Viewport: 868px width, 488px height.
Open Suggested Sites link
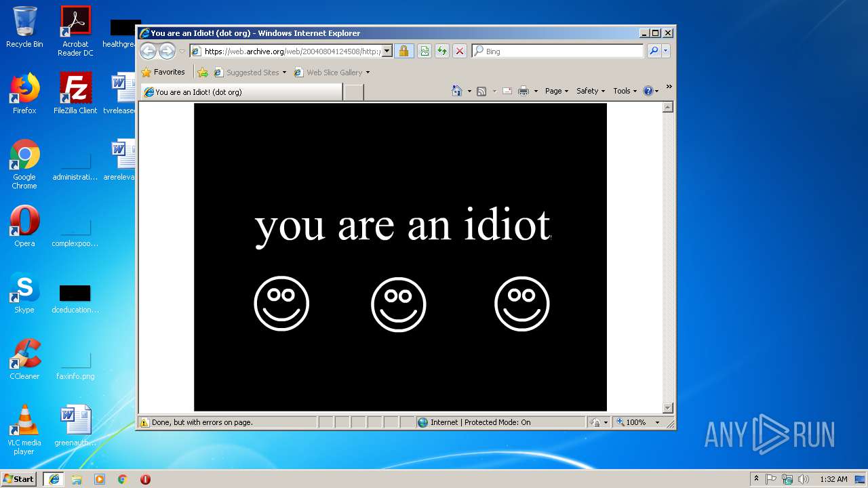(x=252, y=73)
